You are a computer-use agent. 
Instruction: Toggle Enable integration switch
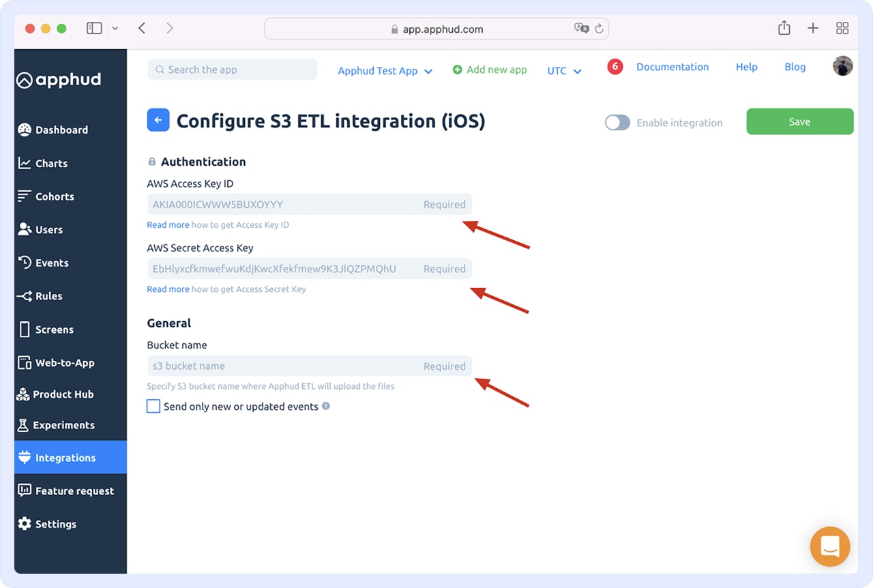(x=617, y=123)
